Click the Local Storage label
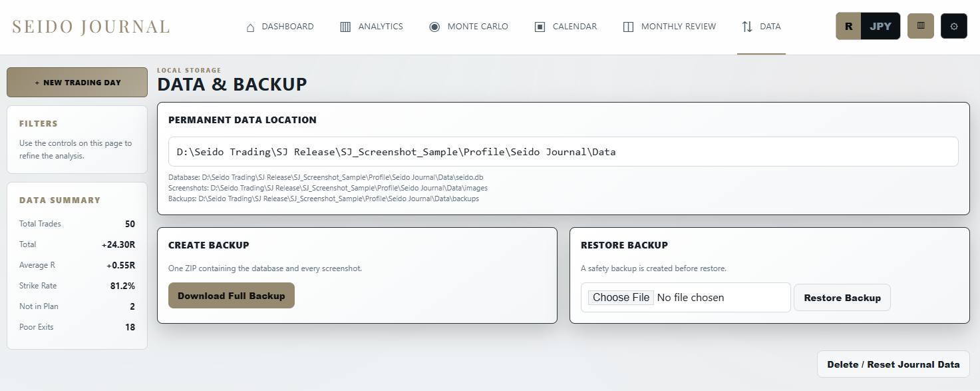This screenshot has height=391, width=980. coord(189,70)
